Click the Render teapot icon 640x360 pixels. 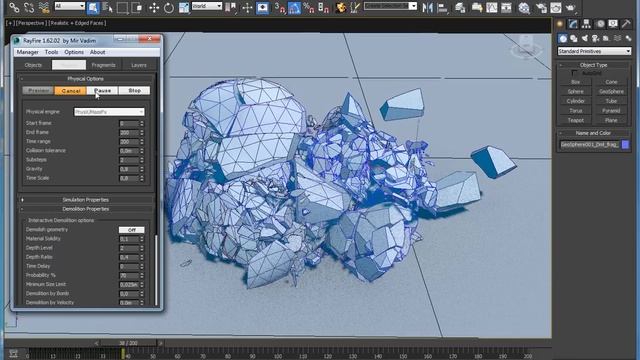570,7
